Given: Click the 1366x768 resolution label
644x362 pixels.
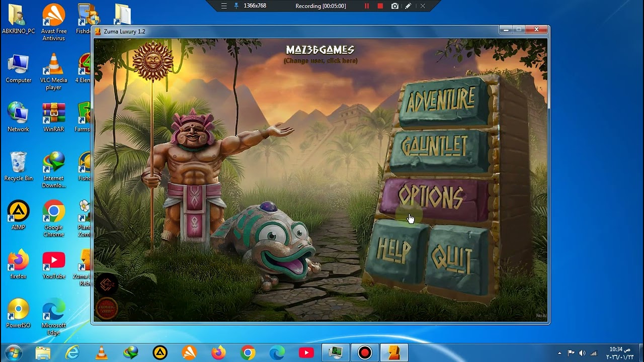Looking at the screenshot, I should coord(255,6).
